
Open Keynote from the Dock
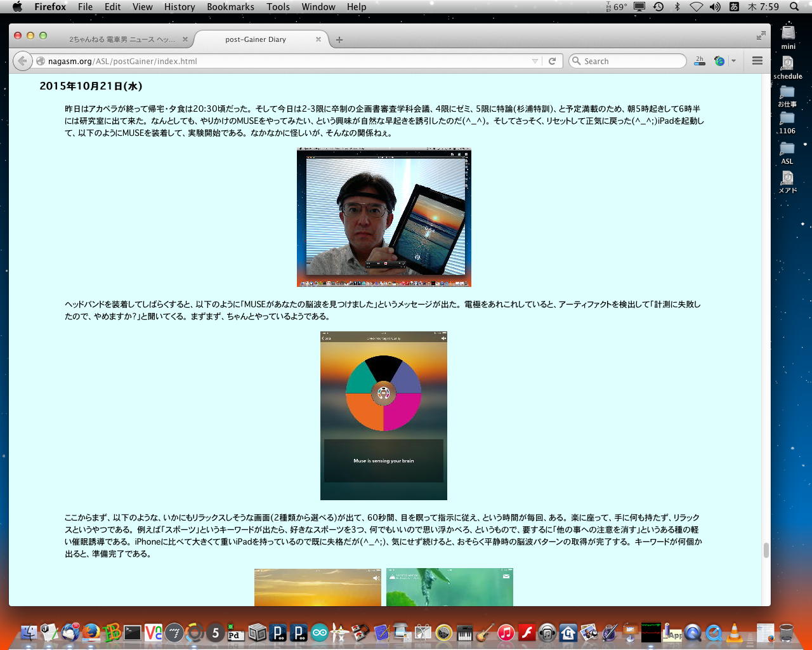630,632
